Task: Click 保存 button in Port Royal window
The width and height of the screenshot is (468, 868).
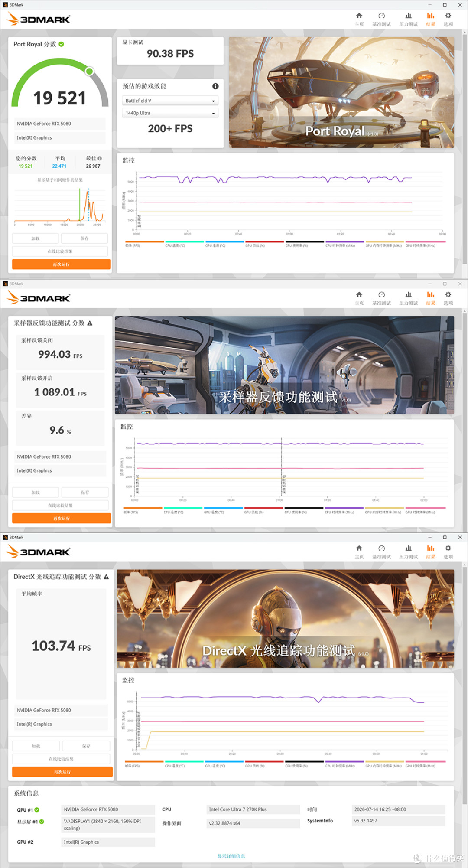Action: pyautogui.click(x=84, y=238)
